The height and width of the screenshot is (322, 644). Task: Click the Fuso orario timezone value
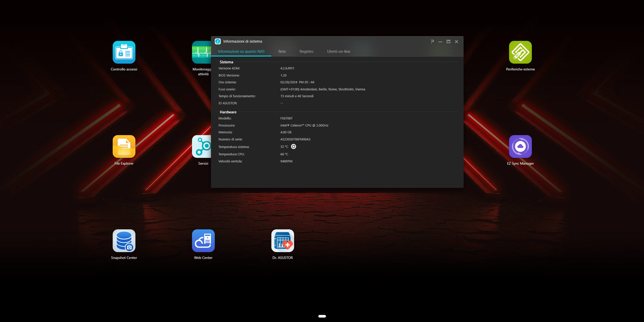323,89
